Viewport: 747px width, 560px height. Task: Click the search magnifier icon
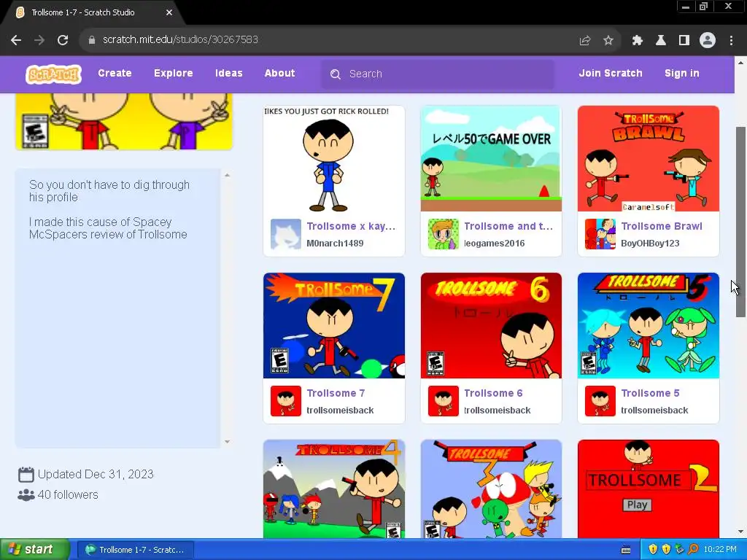tap(336, 74)
